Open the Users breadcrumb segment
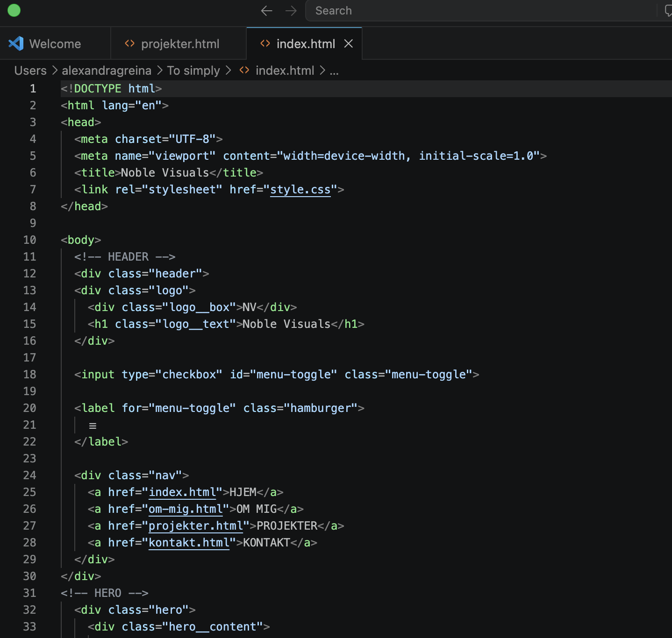This screenshot has width=672, height=638. tap(30, 71)
